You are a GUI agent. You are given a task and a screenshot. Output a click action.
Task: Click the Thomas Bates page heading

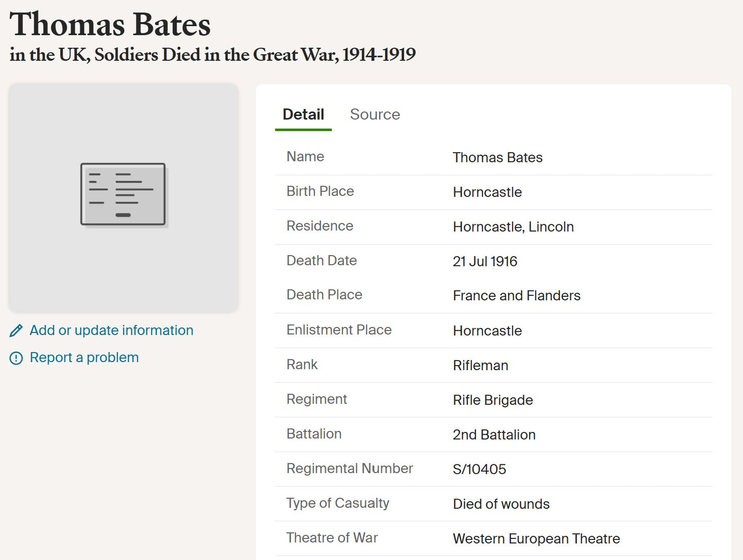(110, 24)
